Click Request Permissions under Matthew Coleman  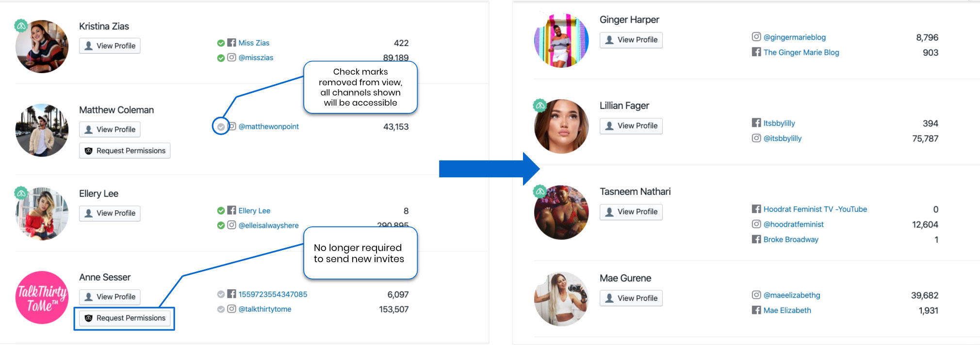tap(125, 151)
